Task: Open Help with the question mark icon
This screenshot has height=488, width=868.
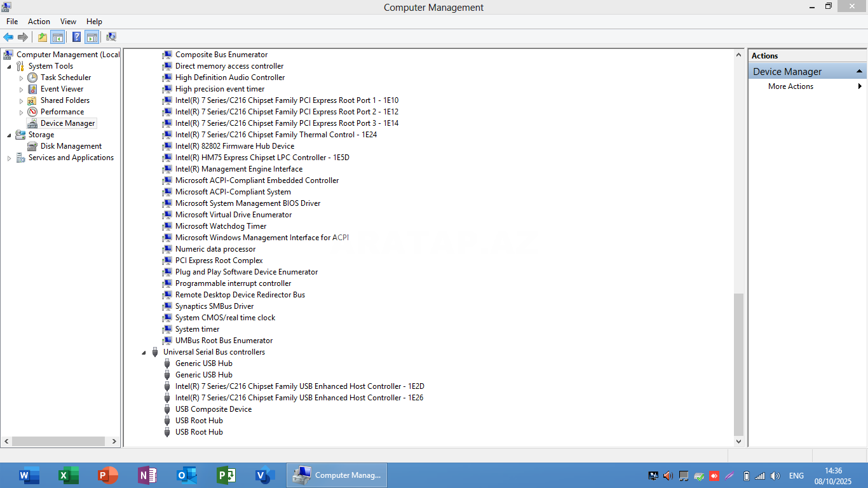Action: (76, 37)
